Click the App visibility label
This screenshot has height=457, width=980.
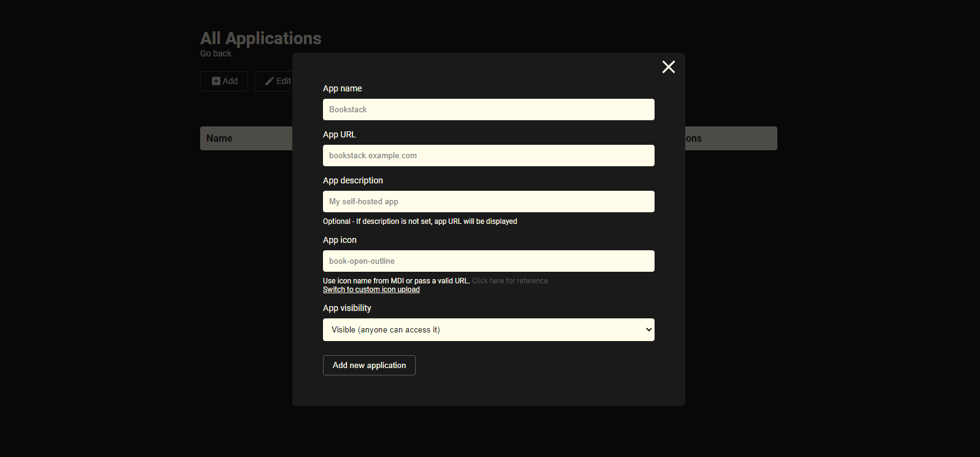347,308
